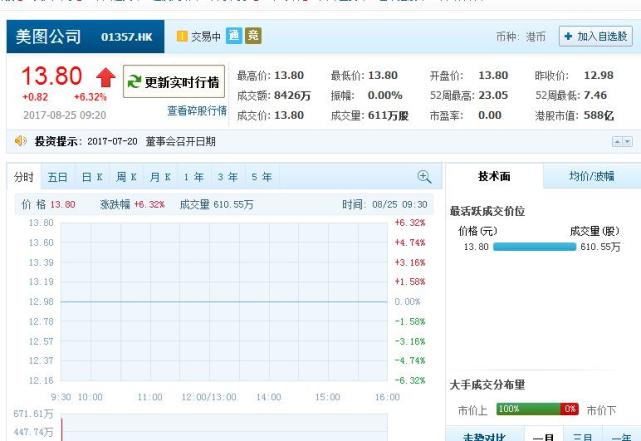Click 昨收价 value 12.98
This screenshot has height=441, width=641.
pos(598,75)
